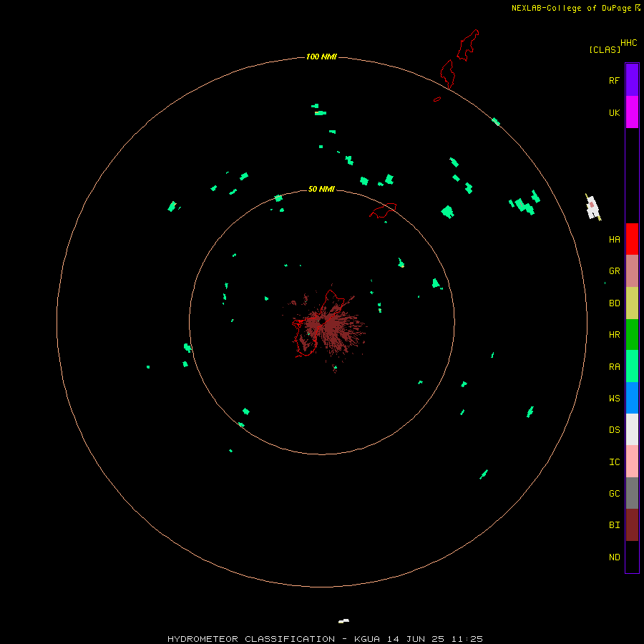Click the "RA" legend label

(615, 367)
